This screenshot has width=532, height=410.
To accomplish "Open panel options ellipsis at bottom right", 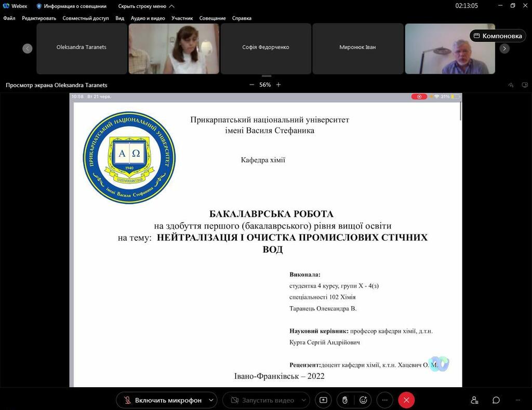I will coord(518,400).
